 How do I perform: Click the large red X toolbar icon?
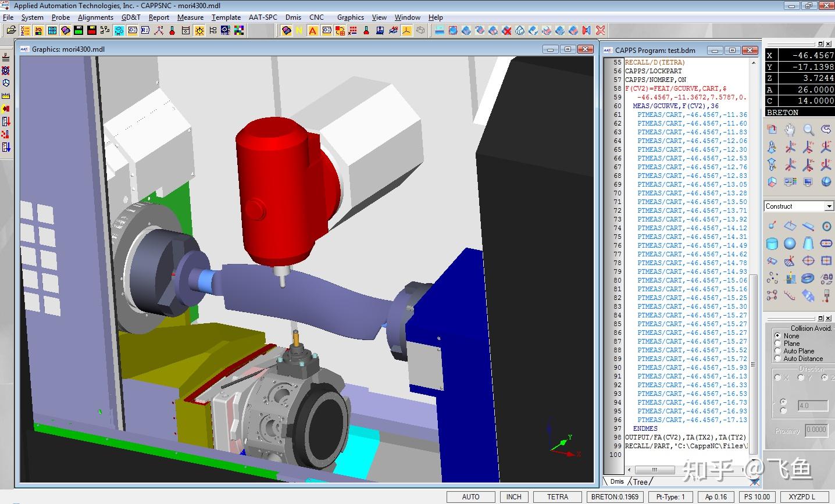pyautogui.click(x=601, y=30)
